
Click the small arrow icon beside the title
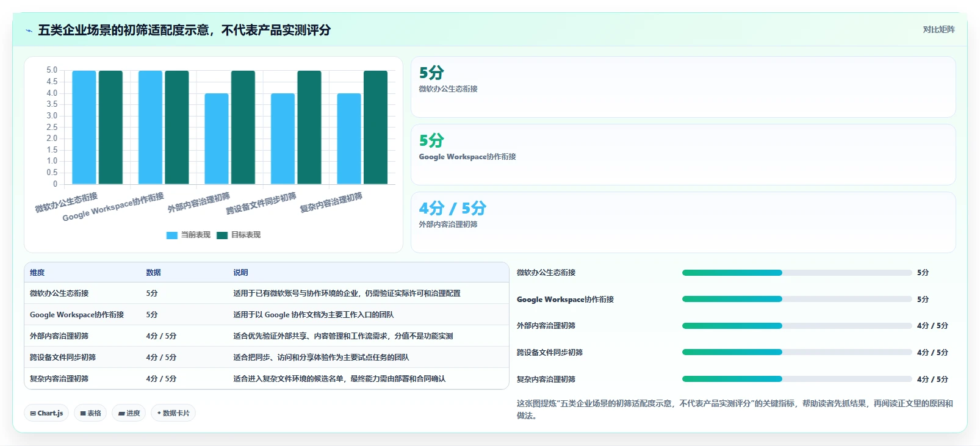[x=29, y=31]
